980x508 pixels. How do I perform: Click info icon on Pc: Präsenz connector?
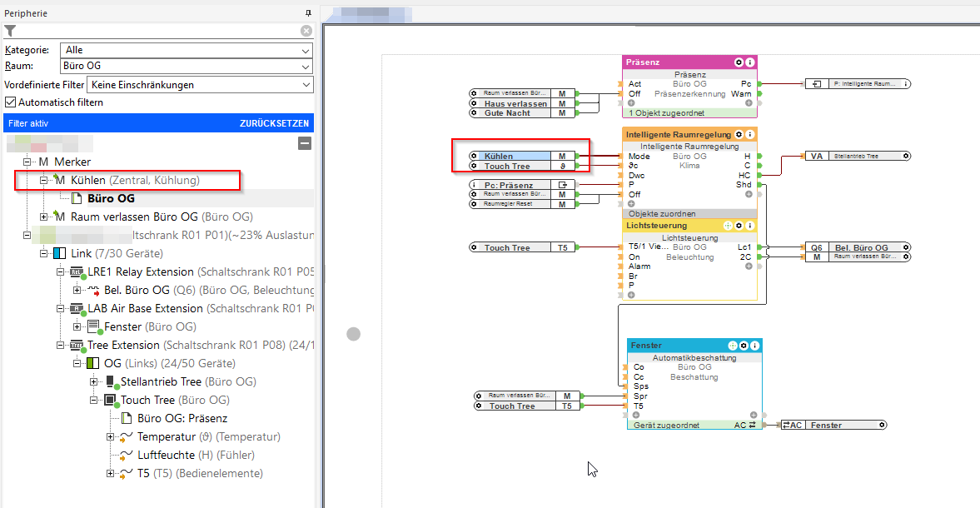point(475,185)
